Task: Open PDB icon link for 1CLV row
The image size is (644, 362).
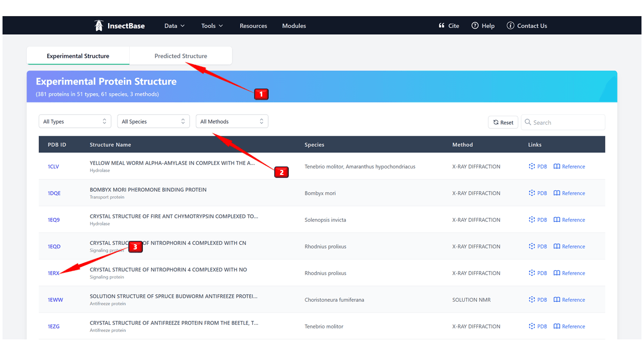Action: [x=532, y=166]
